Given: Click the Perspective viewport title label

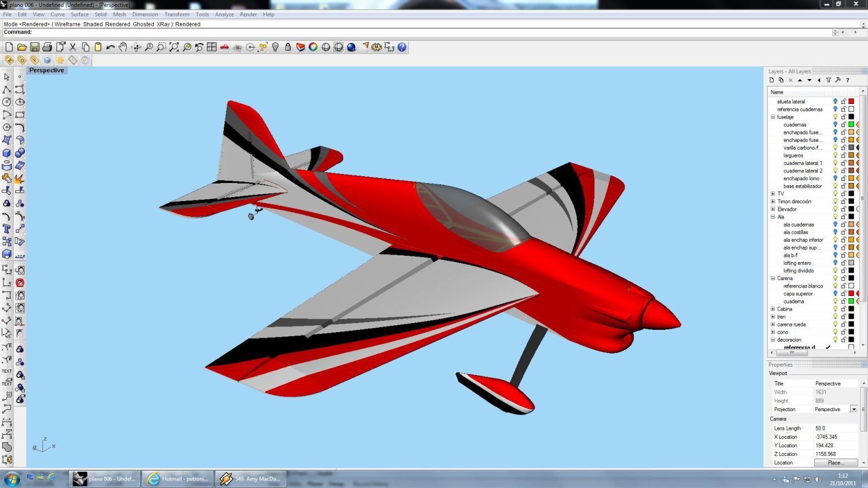Looking at the screenshot, I should 46,71.
